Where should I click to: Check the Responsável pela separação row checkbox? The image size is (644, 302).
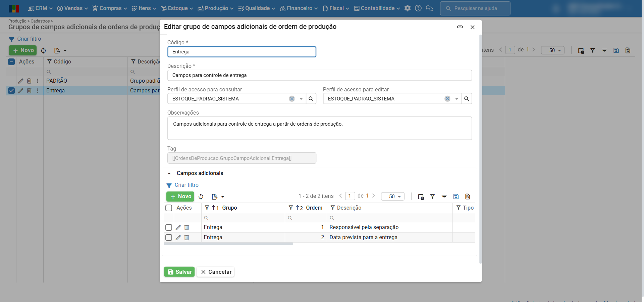(x=169, y=227)
